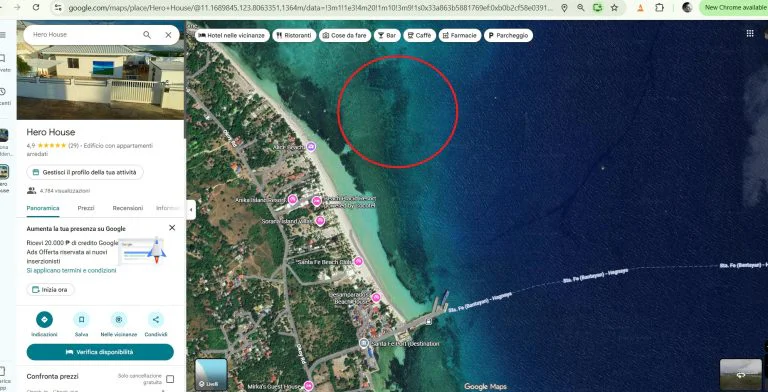The height and width of the screenshot is (392, 768).
Task: Filter by Hotel nelle vicinanze
Action: 232,35
